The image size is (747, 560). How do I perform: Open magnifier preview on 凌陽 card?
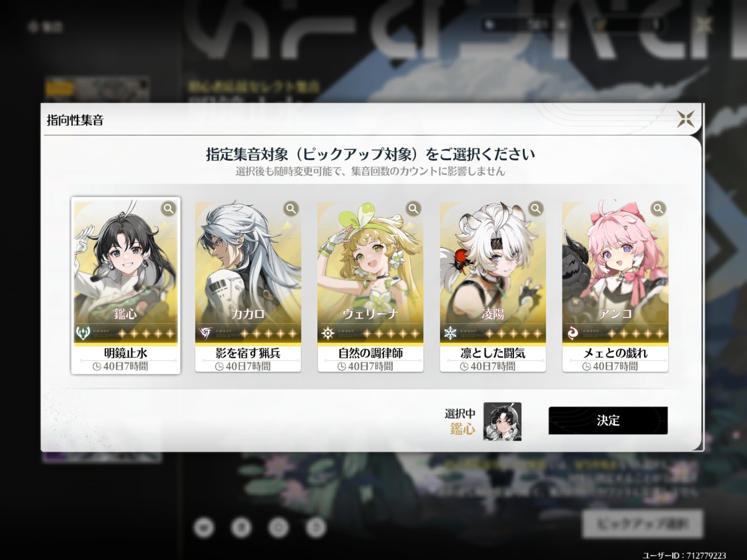(536, 208)
